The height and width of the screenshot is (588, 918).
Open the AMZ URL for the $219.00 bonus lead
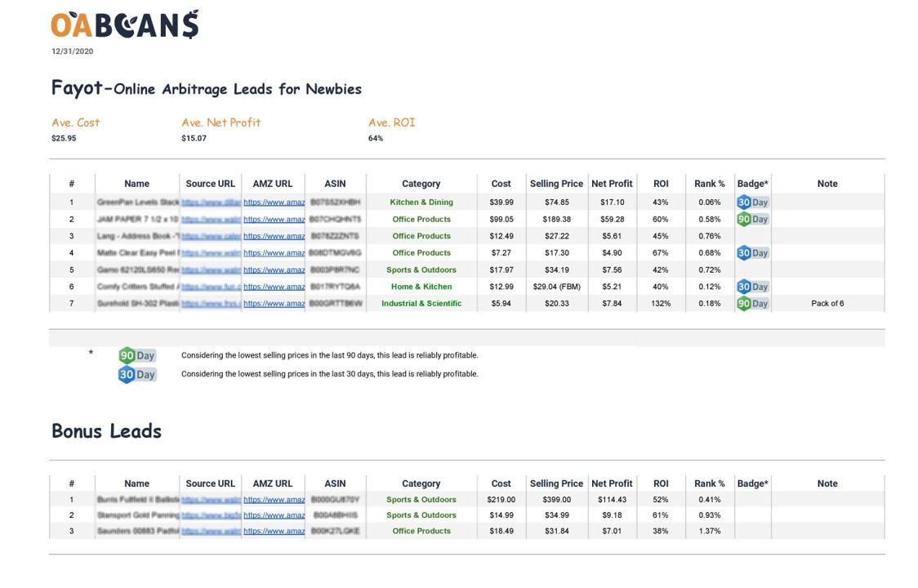(274, 500)
